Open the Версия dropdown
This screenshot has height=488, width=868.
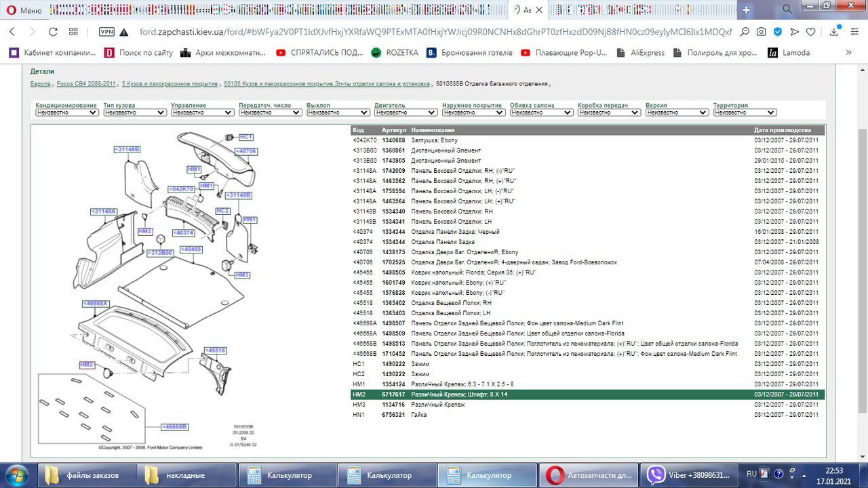point(677,113)
